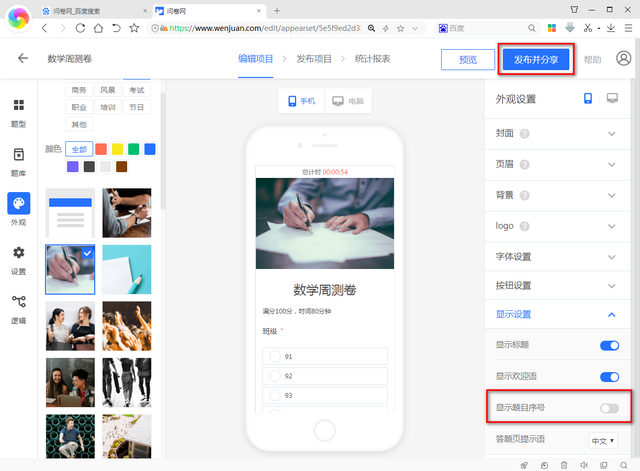
Task: Expand the 页眉 section chevron
Action: coord(611,164)
